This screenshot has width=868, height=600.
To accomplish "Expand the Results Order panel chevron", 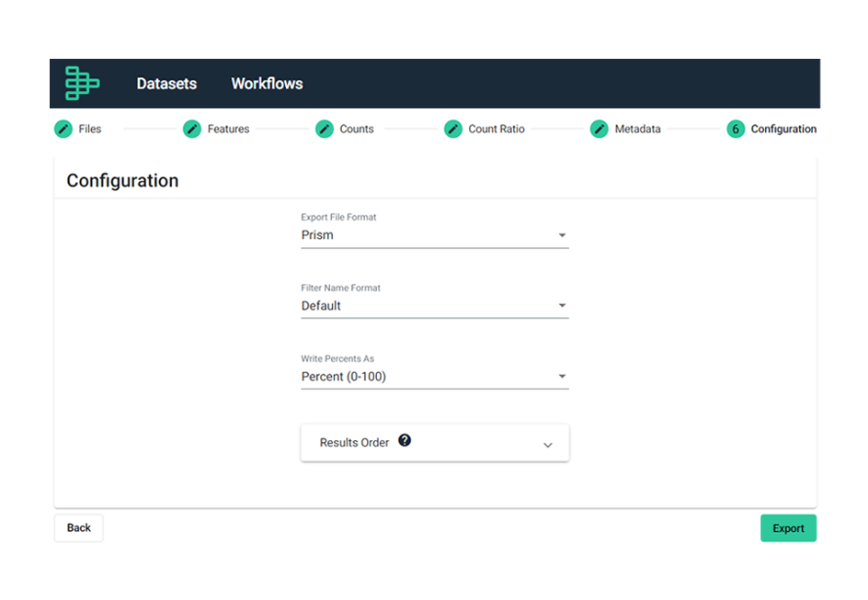I will click(x=548, y=445).
